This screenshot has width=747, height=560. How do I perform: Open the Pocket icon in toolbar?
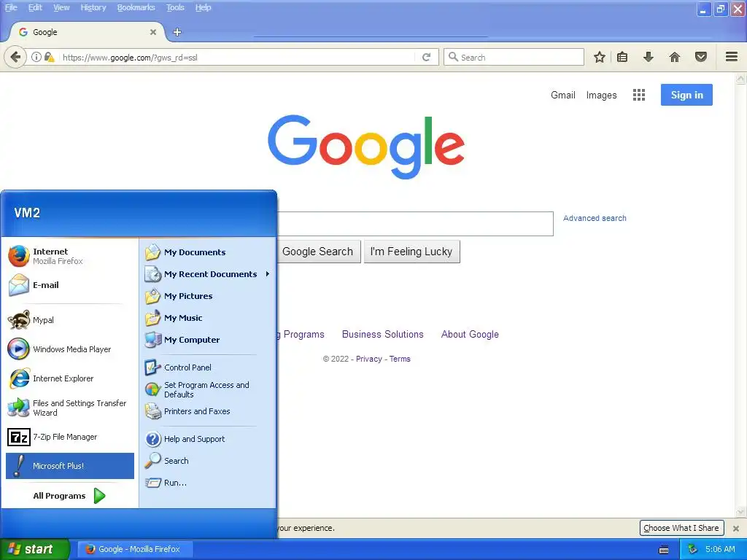pyautogui.click(x=701, y=58)
